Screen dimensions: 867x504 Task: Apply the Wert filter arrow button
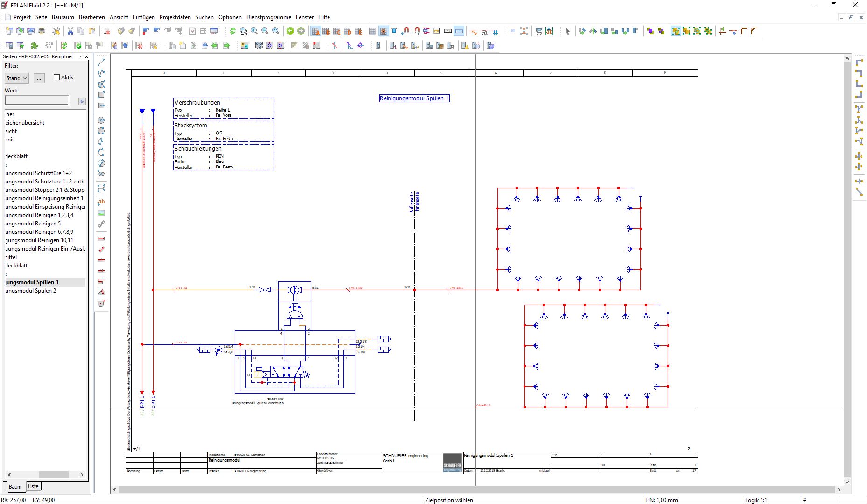pyautogui.click(x=82, y=101)
